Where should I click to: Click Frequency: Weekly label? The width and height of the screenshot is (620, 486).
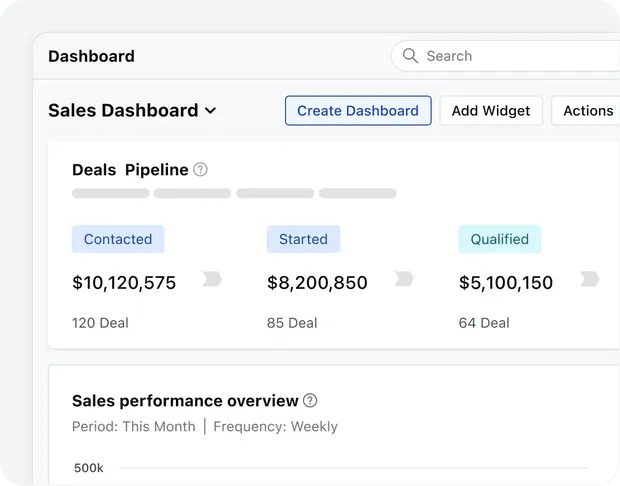coord(276,427)
